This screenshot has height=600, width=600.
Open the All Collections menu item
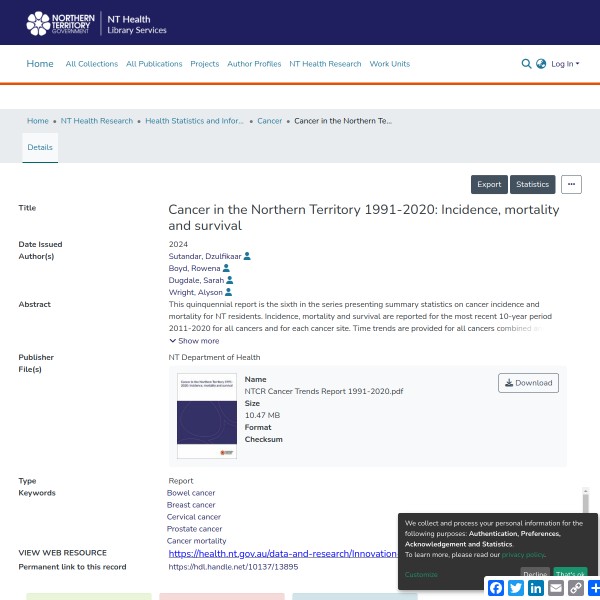(x=91, y=64)
